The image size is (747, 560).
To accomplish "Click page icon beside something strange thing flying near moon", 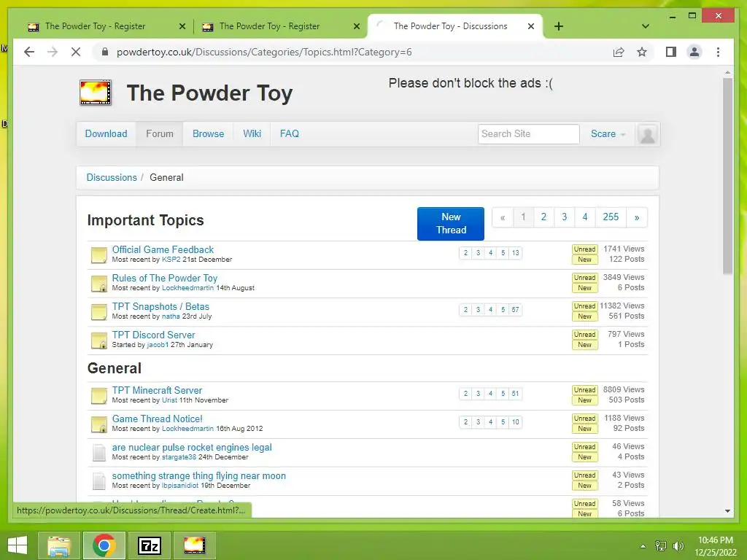I will (x=99, y=481).
